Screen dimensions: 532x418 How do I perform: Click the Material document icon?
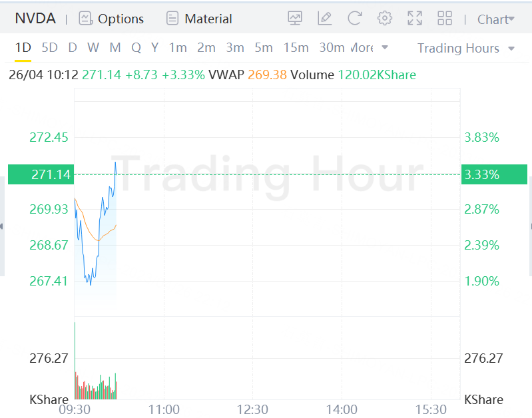pos(172,19)
